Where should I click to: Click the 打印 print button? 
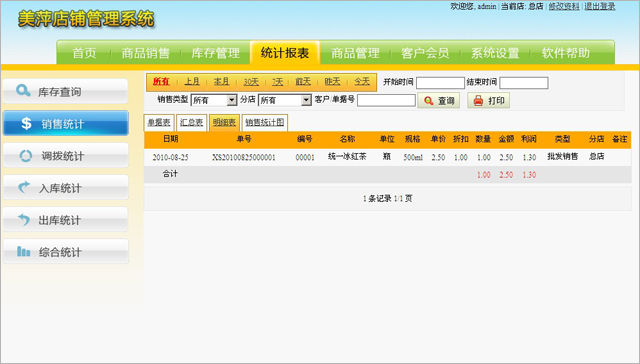[x=489, y=100]
